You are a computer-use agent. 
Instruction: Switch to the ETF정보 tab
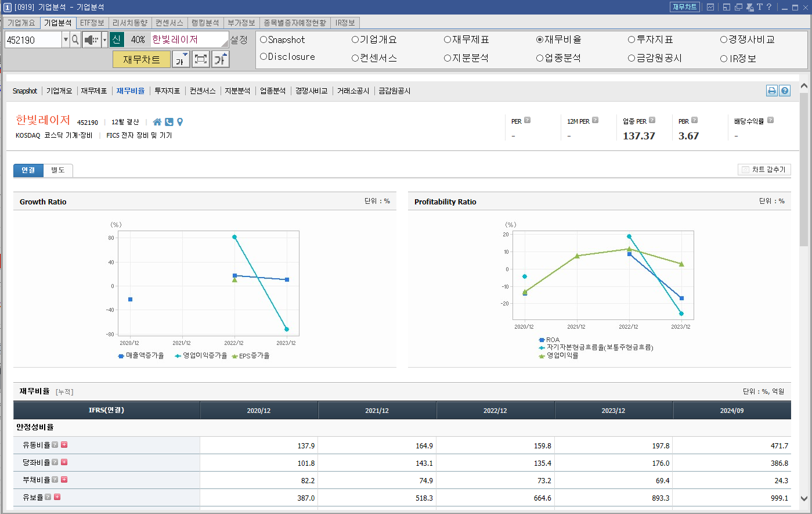(x=92, y=23)
